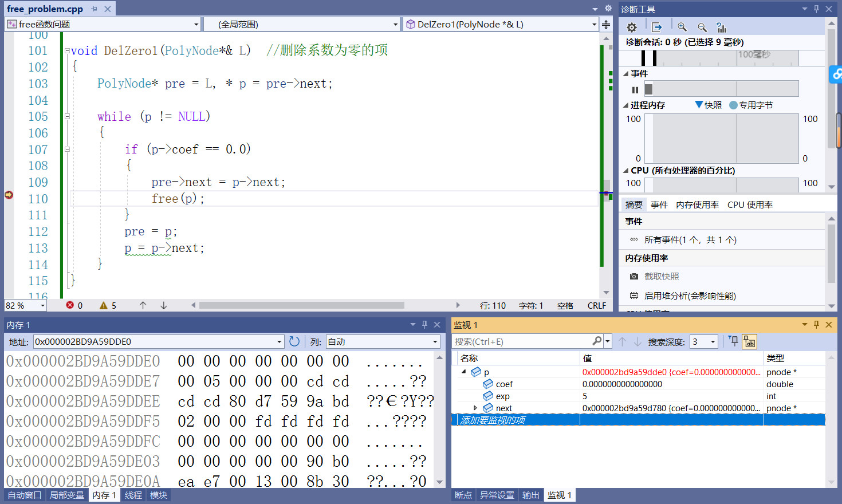The height and width of the screenshot is (504, 842).
Task: Click the previous search result arrow in Watch
Action: pyautogui.click(x=623, y=341)
